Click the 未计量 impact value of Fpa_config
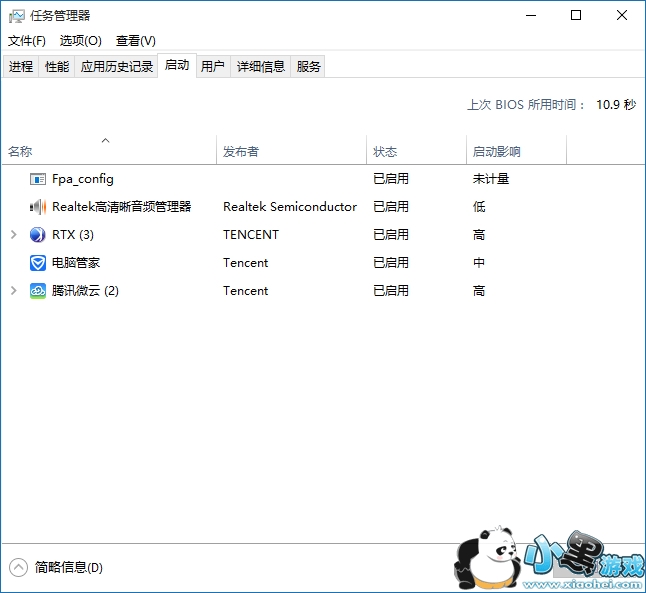The image size is (646, 593). 491,179
